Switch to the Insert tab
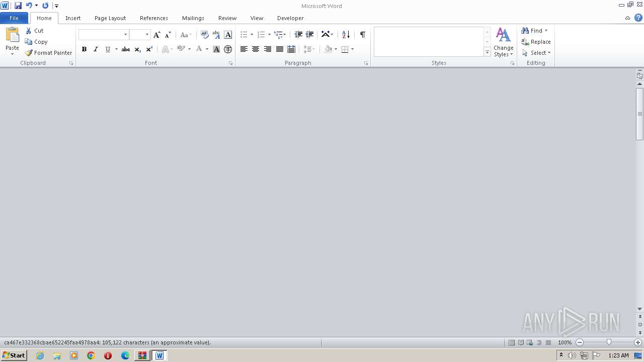This screenshot has height=362, width=644. (73, 18)
